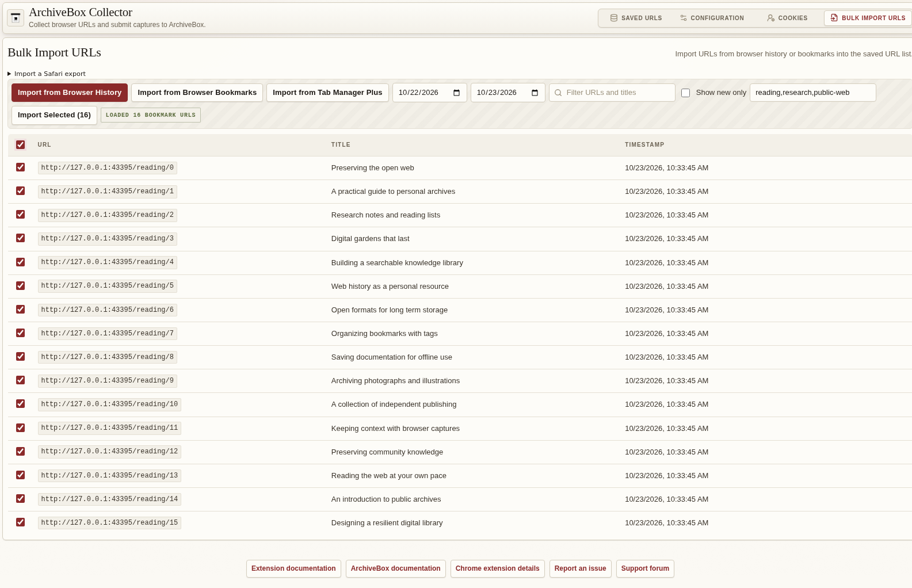Click the URL ending in reading/7
The image size is (912, 588).
pos(108,334)
